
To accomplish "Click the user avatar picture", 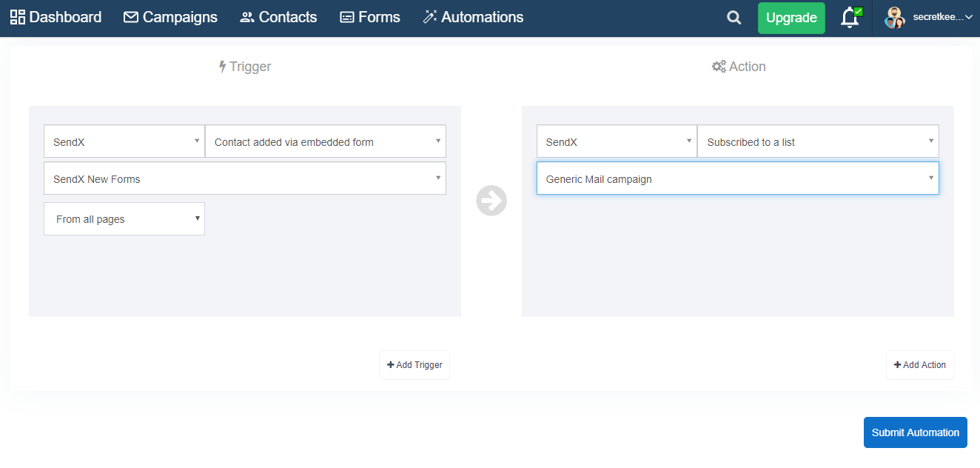I will point(895,18).
